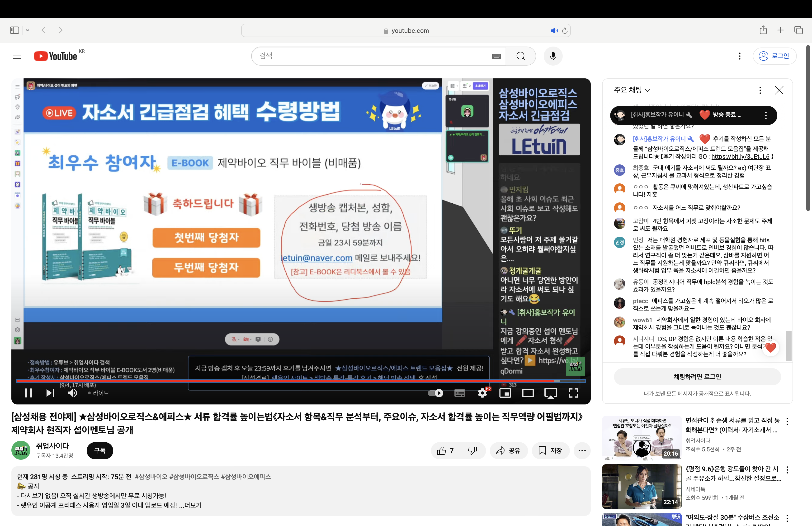The height and width of the screenshot is (526, 812).
Task: Sign in with the 로그인 button
Action: click(774, 56)
